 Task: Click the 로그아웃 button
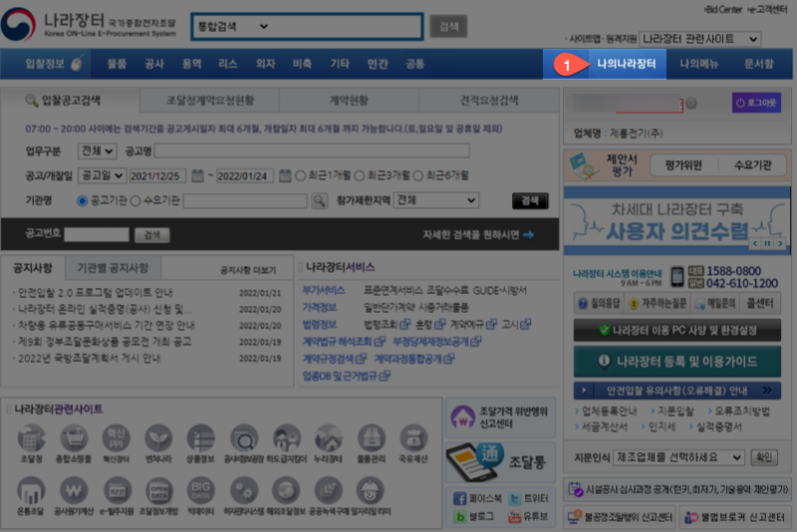click(x=756, y=103)
